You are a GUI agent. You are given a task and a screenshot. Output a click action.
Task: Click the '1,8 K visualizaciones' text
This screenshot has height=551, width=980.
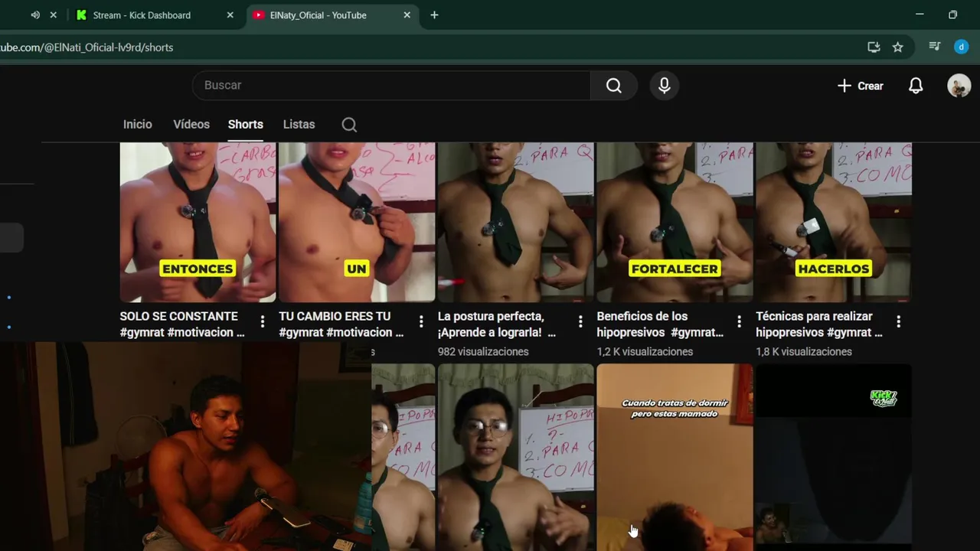[x=804, y=352]
